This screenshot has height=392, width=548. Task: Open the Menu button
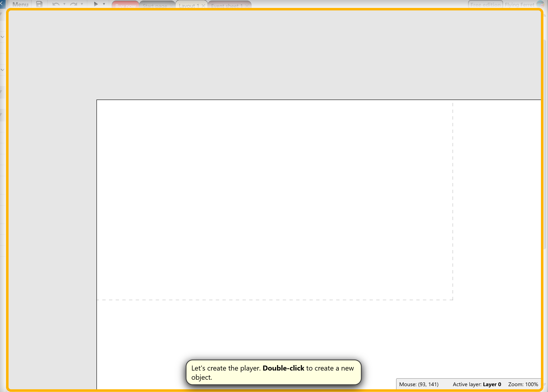(20, 4)
